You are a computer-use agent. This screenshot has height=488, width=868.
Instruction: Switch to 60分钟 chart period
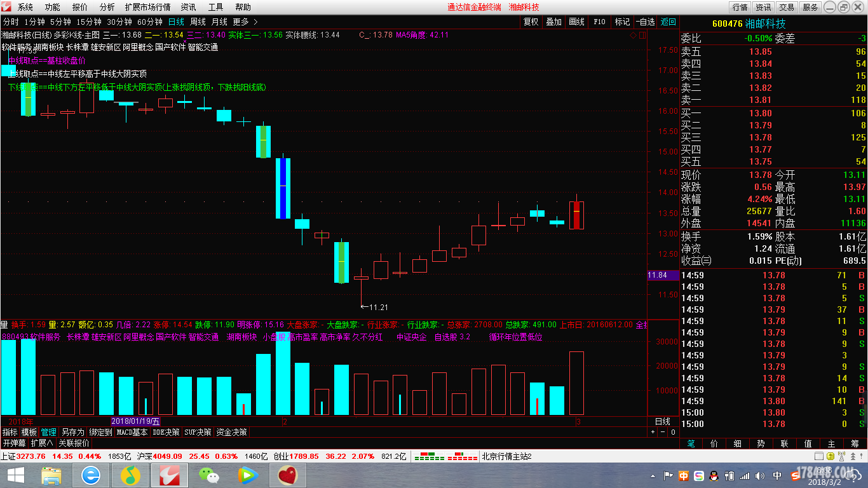click(149, 22)
